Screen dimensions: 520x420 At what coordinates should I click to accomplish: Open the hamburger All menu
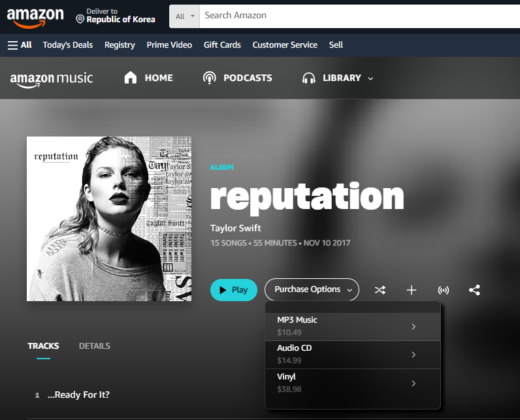pos(20,45)
